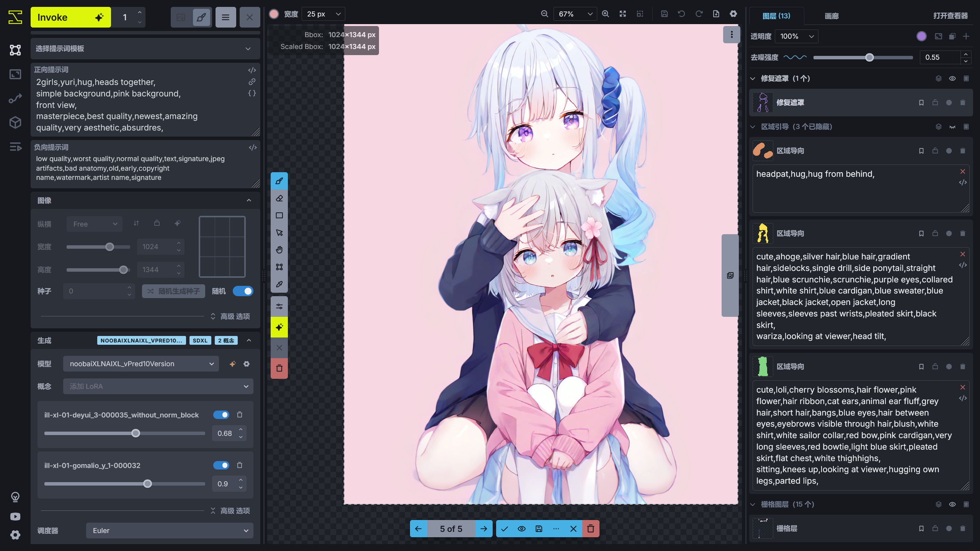Switch to the 画廊 tab
The width and height of the screenshot is (980, 551).
click(831, 16)
